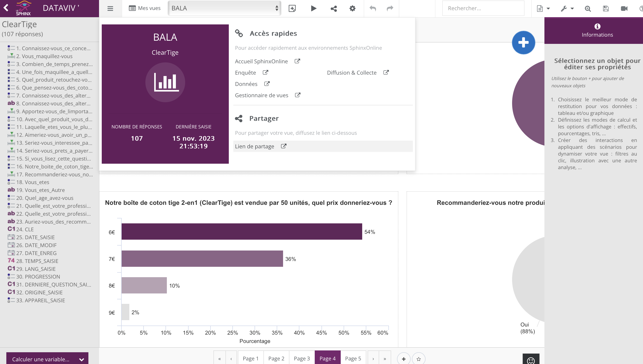The image size is (643, 364).
Task: Click the blue plus add object button
Action: [523, 43]
